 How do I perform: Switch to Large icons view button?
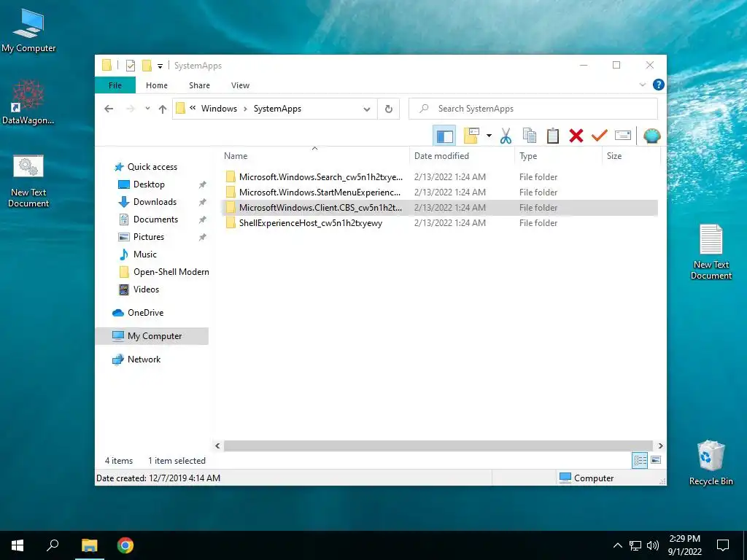pos(656,460)
